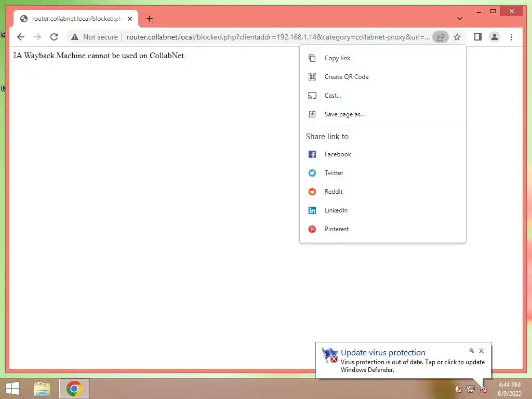Viewport: 532px width, 399px height.
Task: Click the Copy link icon
Action: 312,58
